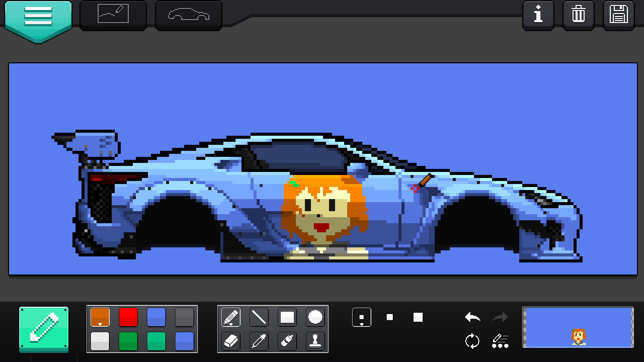The width and height of the screenshot is (644, 362).
Task: Select the Circle shape tool
Action: (315, 317)
